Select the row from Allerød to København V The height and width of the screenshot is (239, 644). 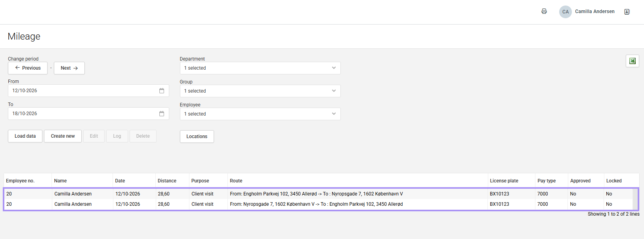[x=321, y=194]
